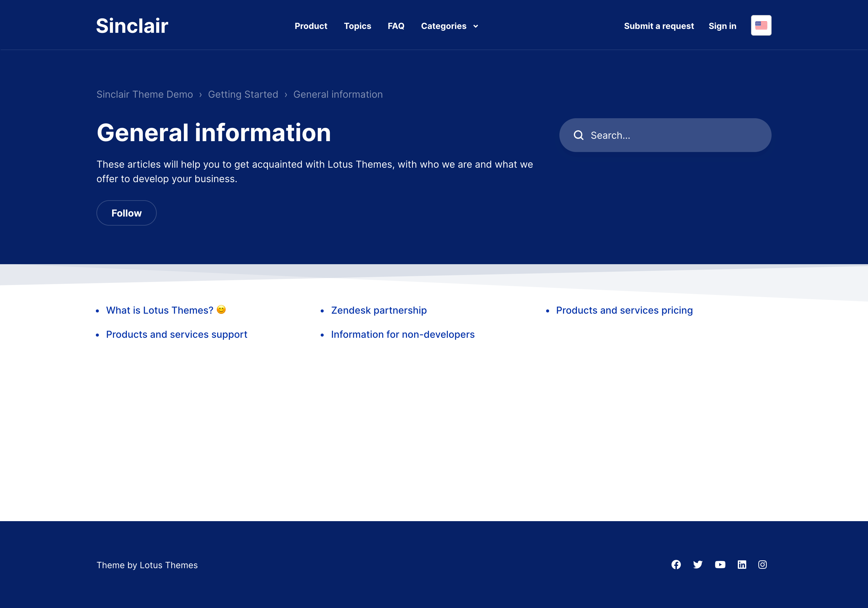This screenshot has height=608, width=868.
Task: Open Products and services pricing article
Action: pos(624,310)
